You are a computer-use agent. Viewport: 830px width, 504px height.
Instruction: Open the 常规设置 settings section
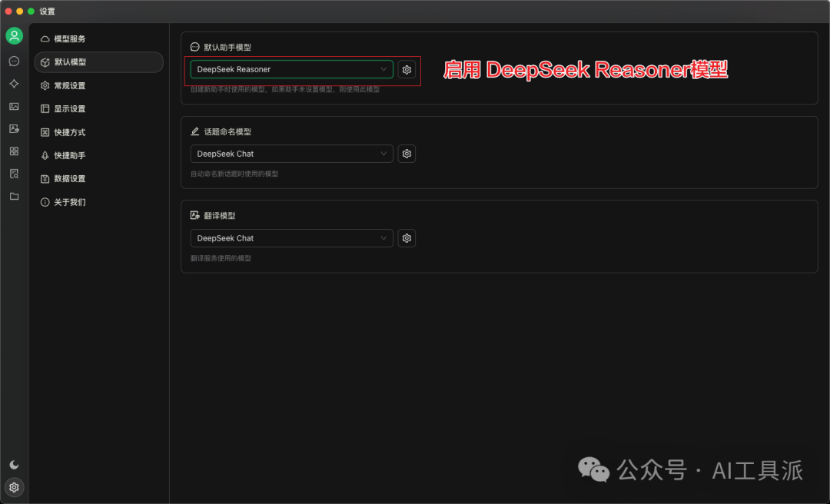coord(98,85)
